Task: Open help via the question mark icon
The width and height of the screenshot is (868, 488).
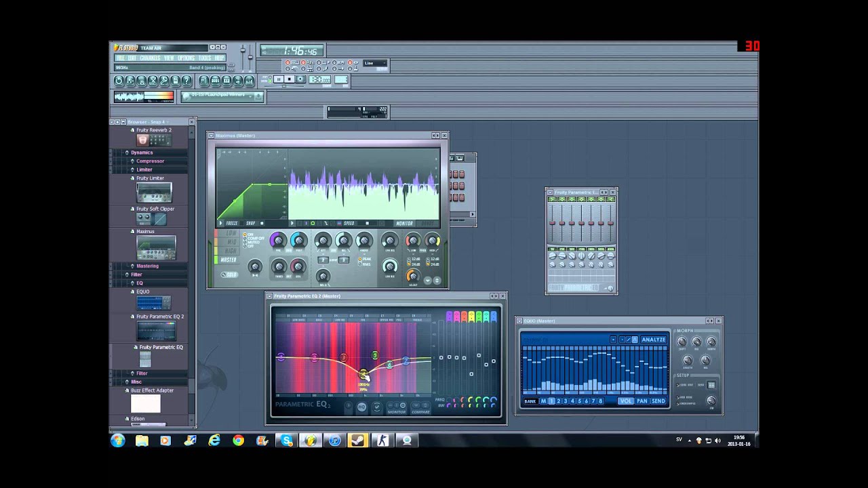Action: tap(186, 81)
